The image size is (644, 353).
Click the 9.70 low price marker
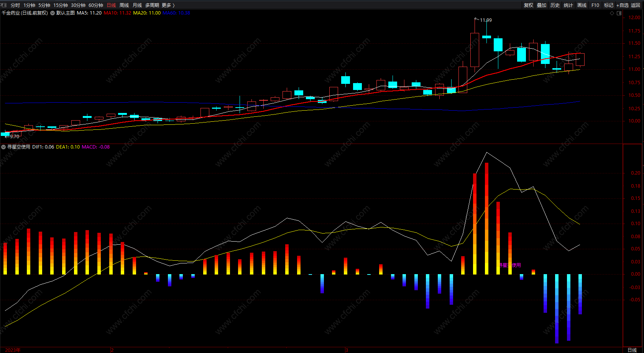tap(14, 137)
